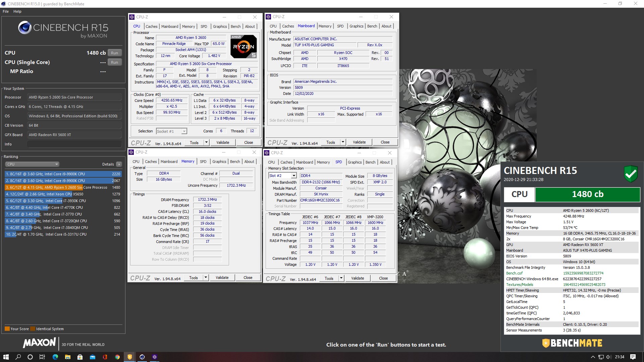Click window icon of CPU-Z SPD window
644x362 pixels.
[267, 153]
